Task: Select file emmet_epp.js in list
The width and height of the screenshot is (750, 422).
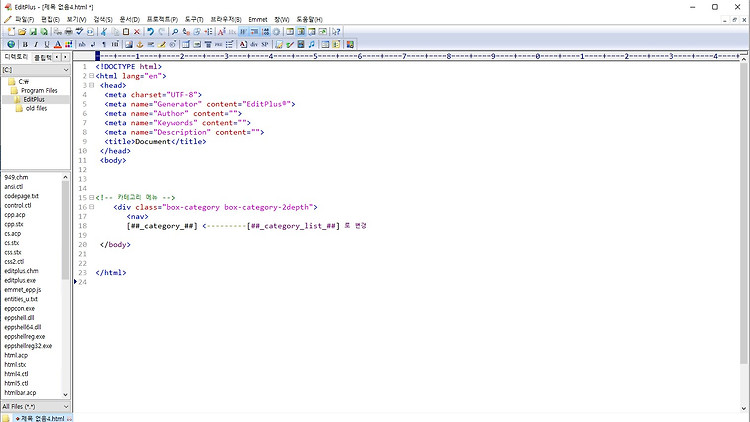Action: (x=22, y=290)
